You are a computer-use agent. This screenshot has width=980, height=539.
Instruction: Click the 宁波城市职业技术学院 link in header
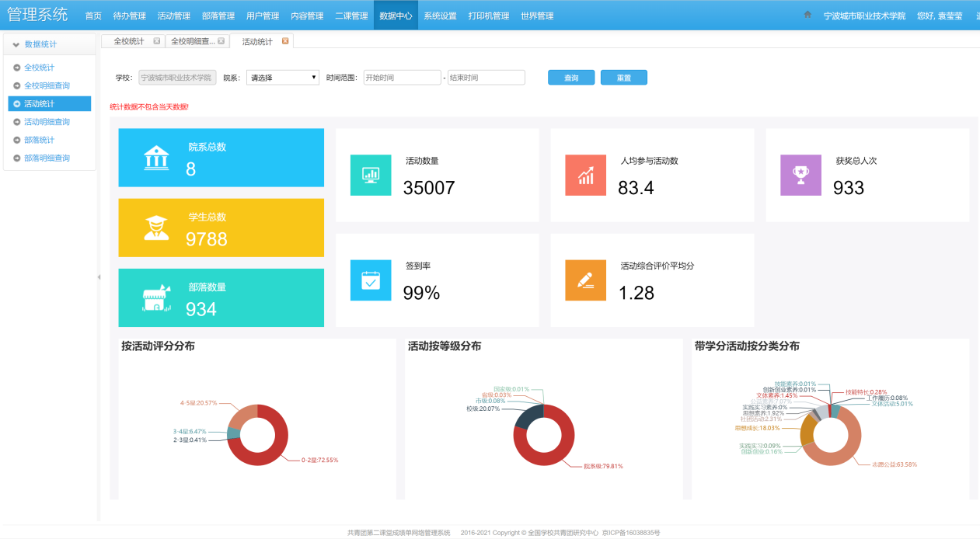click(x=864, y=16)
